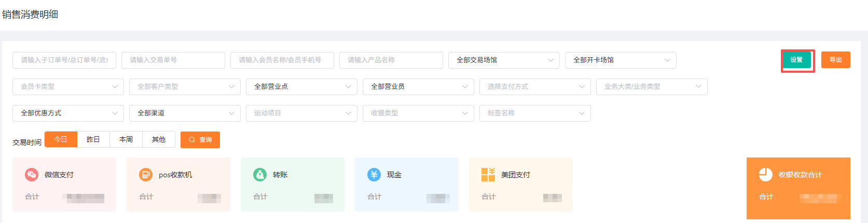Click the green 设置 button
Image resolution: width=868 pixels, height=223 pixels.
[796, 60]
